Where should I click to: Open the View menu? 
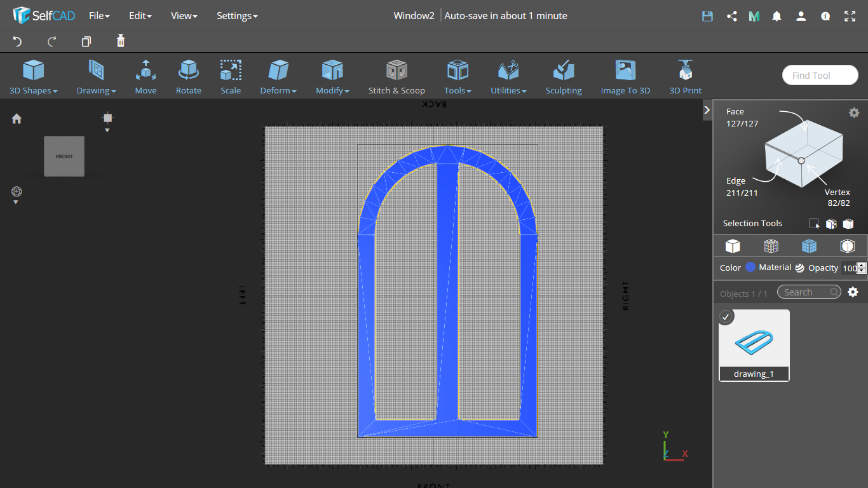pyautogui.click(x=184, y=16)
